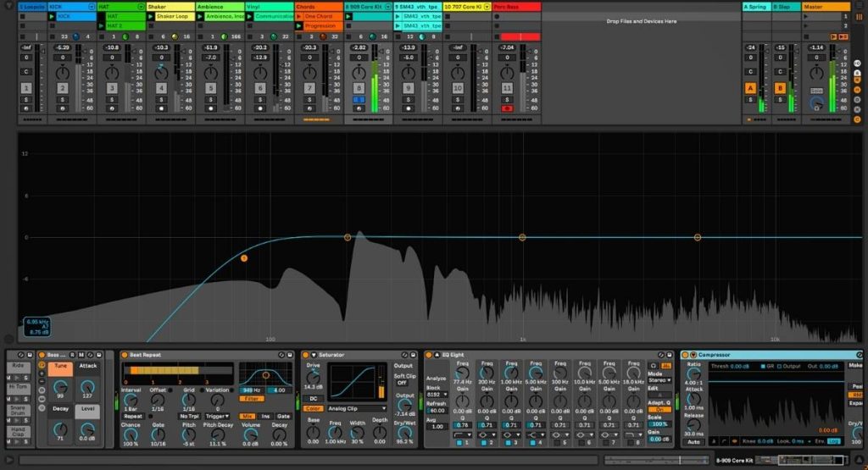
Task: Open the Trigger dropdown in Beat Repeat
Action: click(217, 417)
